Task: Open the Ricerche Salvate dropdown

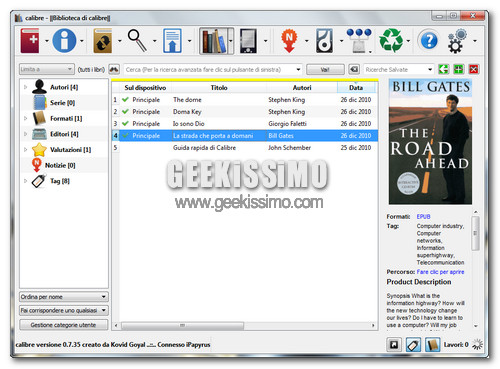Action: pos(398,69)
